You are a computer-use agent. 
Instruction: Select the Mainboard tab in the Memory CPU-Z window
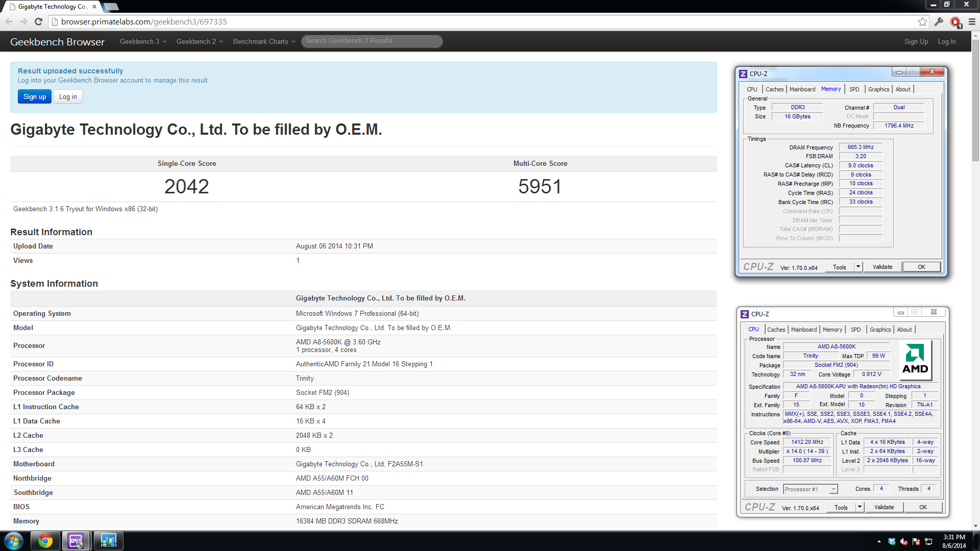pos(802,89)
